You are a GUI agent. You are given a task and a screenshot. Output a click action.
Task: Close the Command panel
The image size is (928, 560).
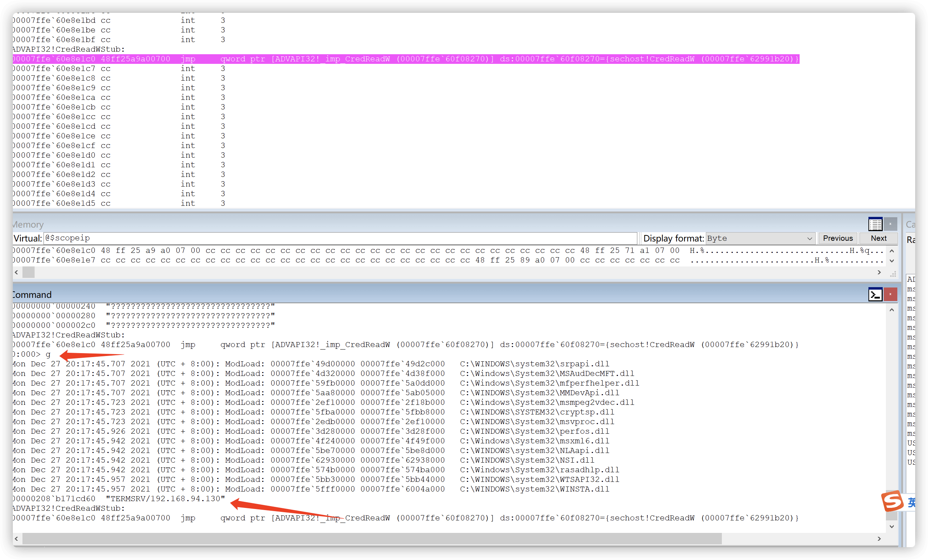point(890,295)
